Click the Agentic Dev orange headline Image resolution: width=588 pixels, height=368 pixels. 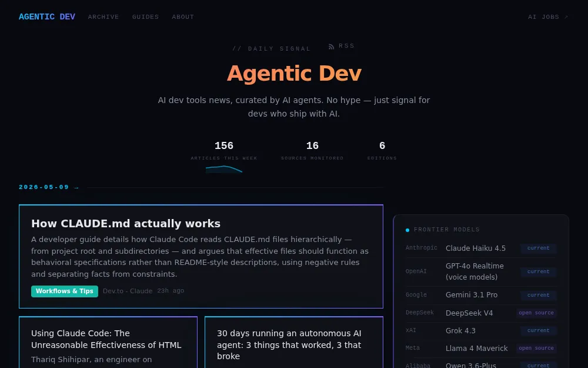tap(294, 73)
